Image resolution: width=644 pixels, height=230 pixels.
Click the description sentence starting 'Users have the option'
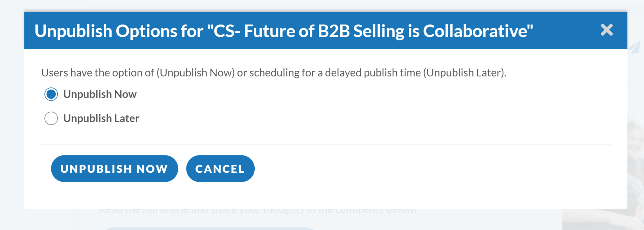point(274,73)
